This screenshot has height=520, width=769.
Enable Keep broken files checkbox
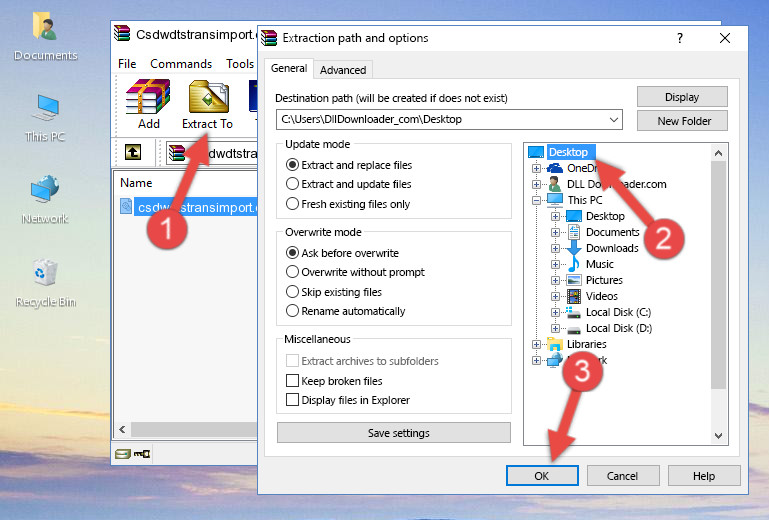[292, 381]
